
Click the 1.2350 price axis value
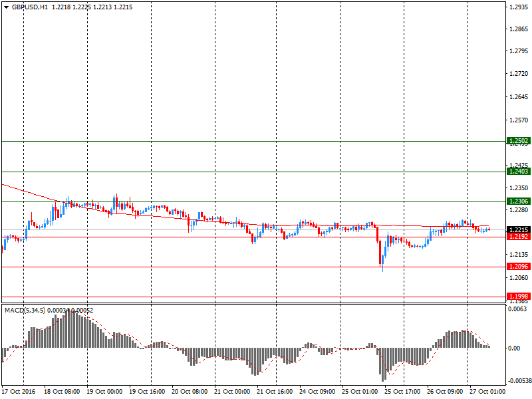coord(519,188)
